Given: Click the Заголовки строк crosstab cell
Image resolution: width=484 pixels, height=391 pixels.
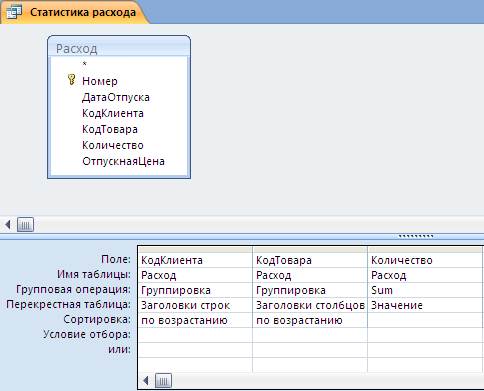Looking at the screenshot, I should (195, 305).
